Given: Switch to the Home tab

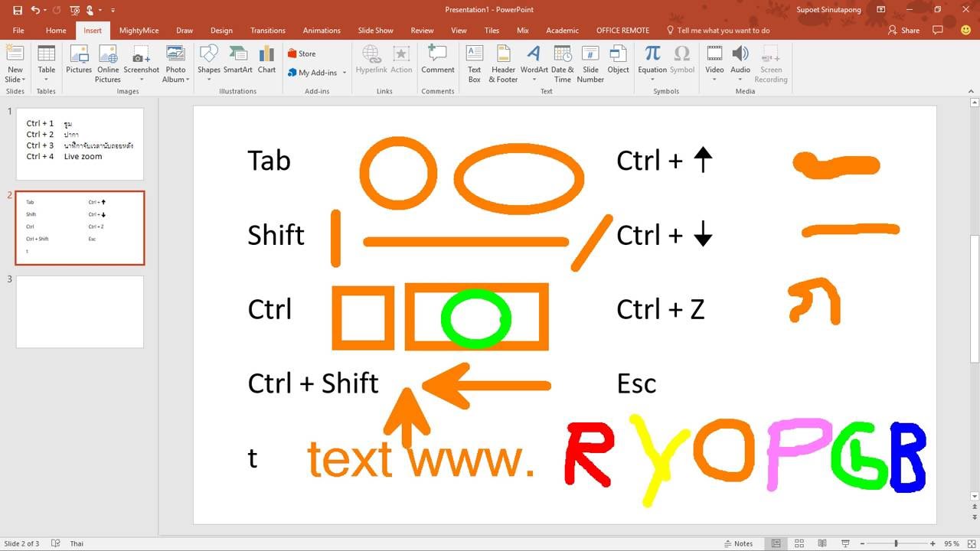Looking at the screenshot, I should point(56,31).
